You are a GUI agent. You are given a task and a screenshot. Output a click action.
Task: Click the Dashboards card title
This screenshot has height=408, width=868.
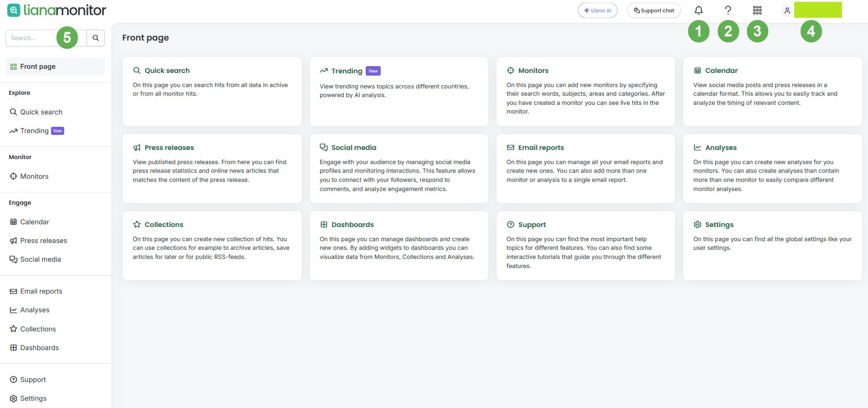(x=352, y=225)
